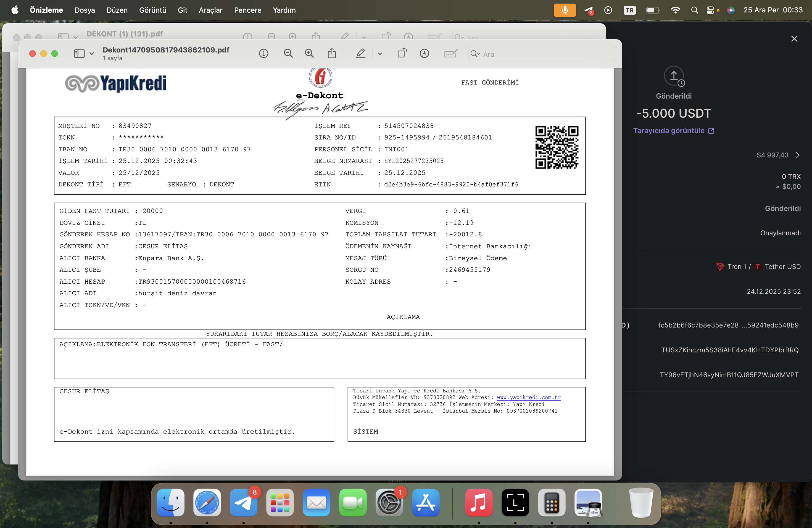Open the Araçlar menu
The width and height of the screenshot is (812, 528).
coord(210,10)
